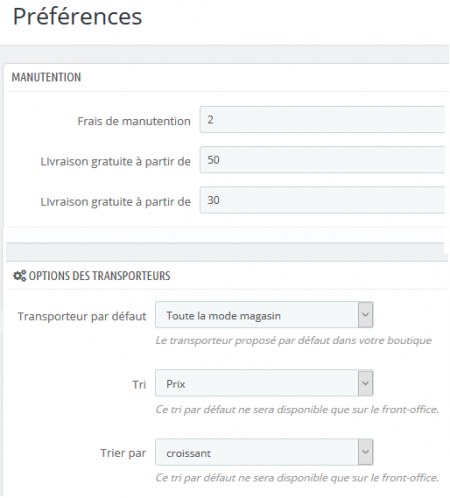Click the Transporteur par défaut label

[x=82, y=316]
